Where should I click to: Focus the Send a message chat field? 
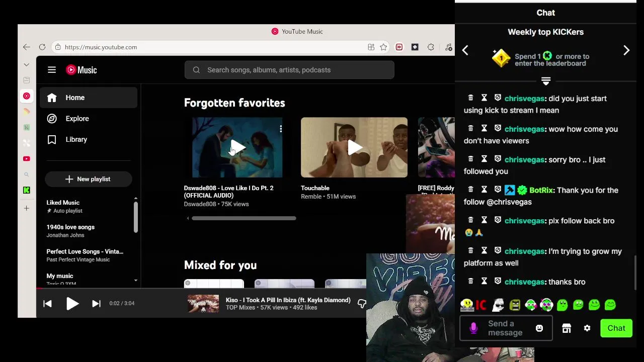(506, 328)
